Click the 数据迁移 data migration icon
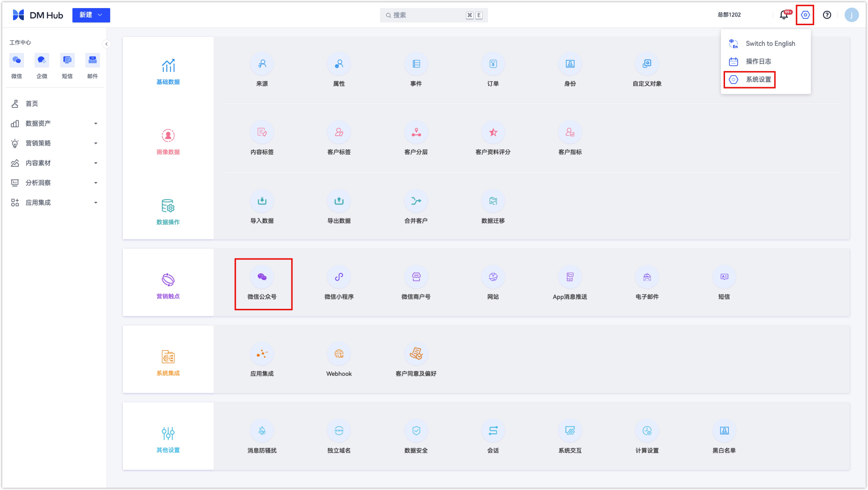Image resolution: width=868 pixels, height=490 pixels. point(493,201)
